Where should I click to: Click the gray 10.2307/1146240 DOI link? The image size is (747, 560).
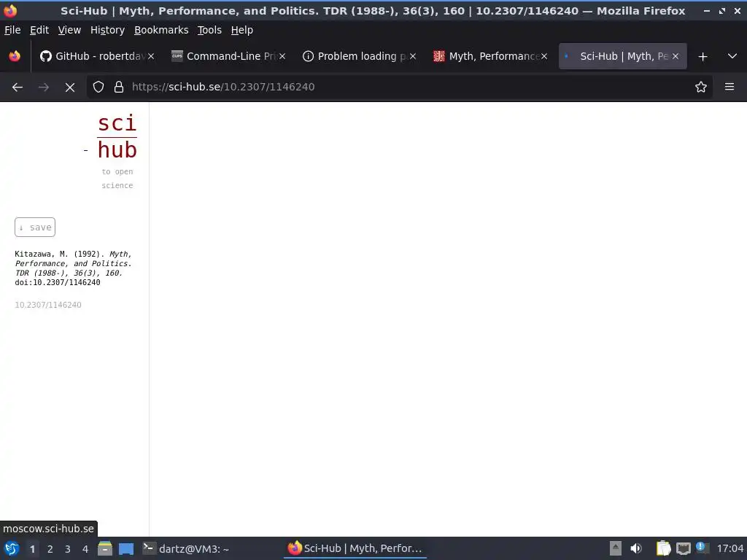coord(48,305)
